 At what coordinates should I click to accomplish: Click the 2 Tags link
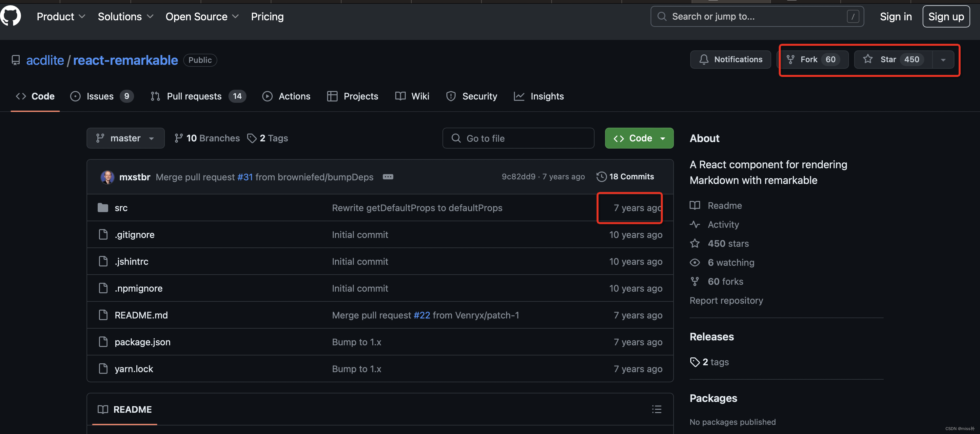point(268,138)
